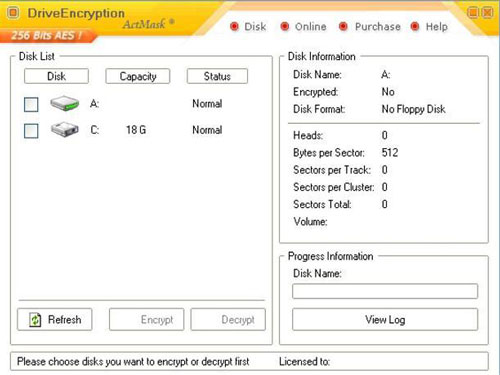Tick the checkbox for drive A:

tap(31, 104)
